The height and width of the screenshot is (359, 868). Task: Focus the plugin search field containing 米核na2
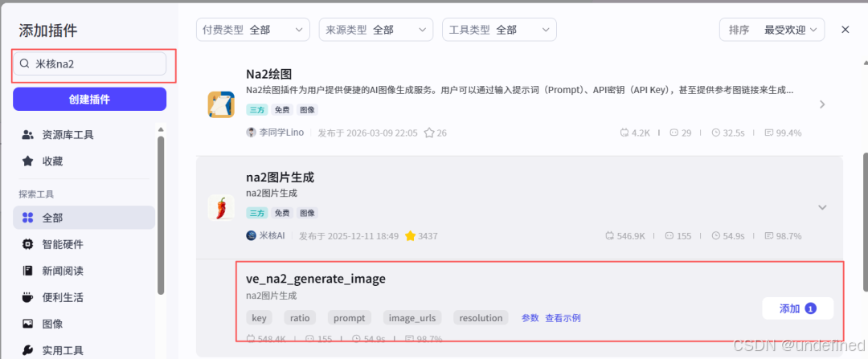[90, 63]
